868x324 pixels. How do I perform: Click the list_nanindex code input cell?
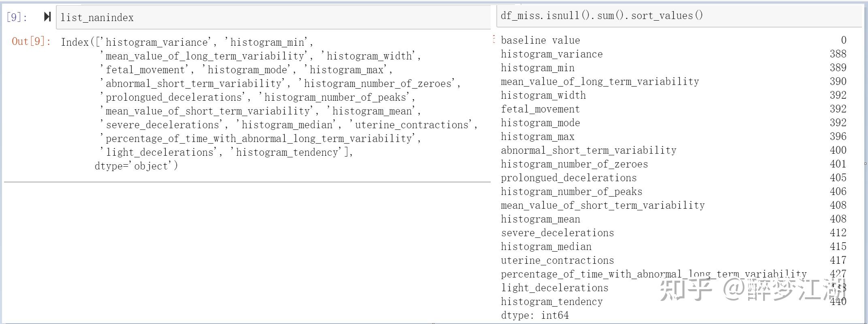click(273, 17)
